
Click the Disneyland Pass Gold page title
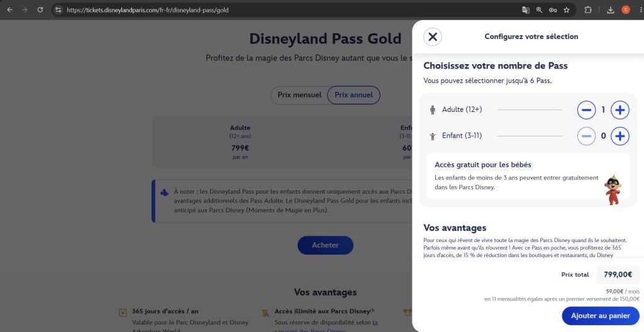tap(325, 38)
